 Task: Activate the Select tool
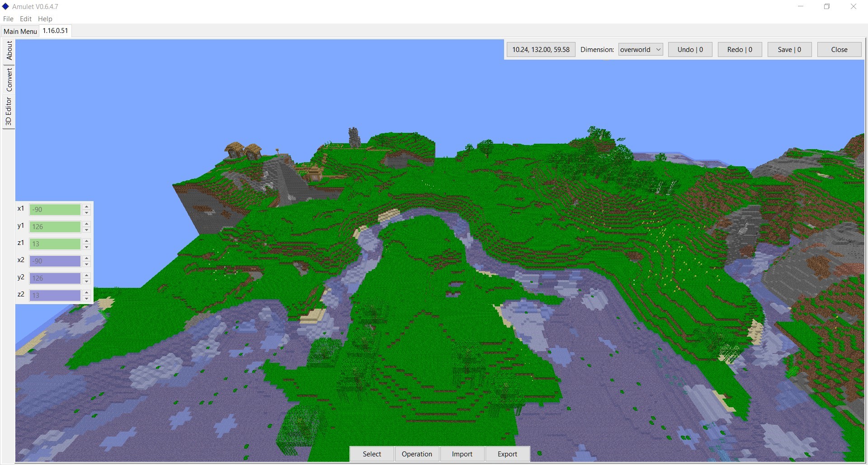click(x=372, y=454)
